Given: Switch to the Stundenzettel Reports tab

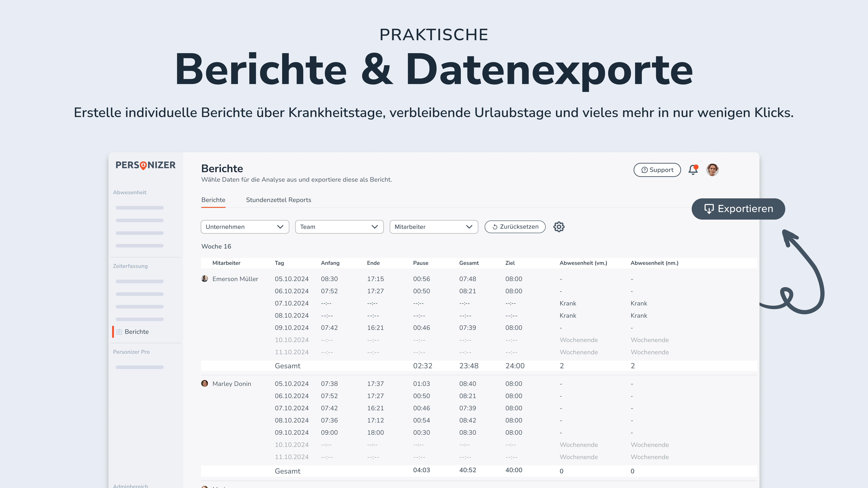Looking at the screenshot, I should (279, 200).
